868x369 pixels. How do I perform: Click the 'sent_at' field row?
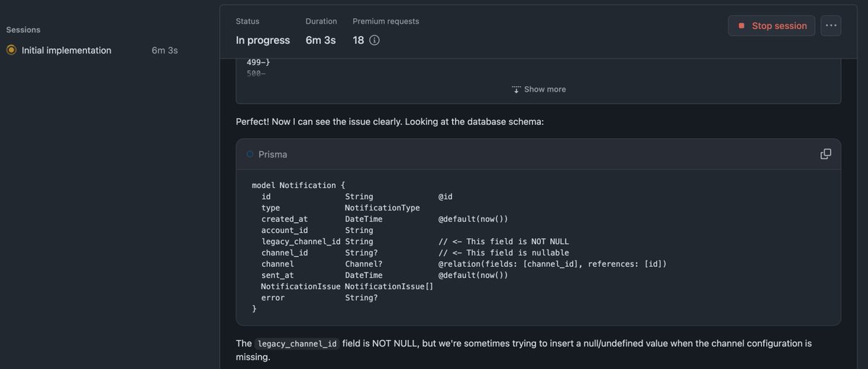coord(385,276)
